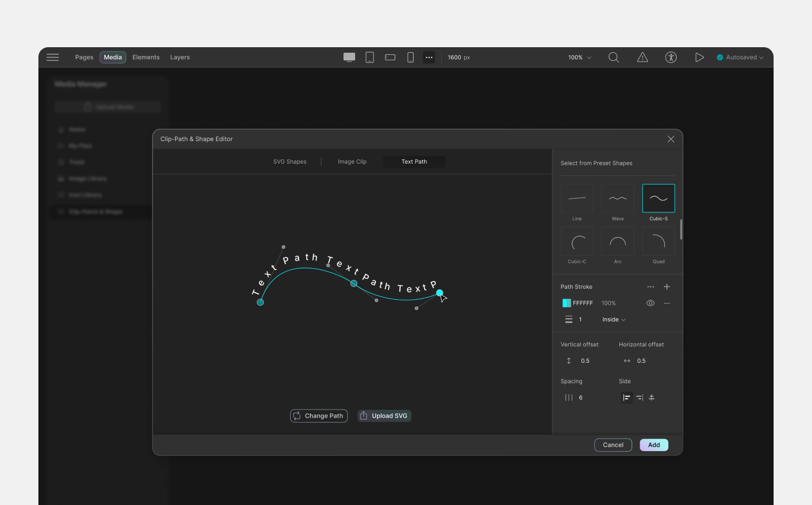812x505 pixels.
Task: Switch to the SVG Shapes tab
Action: click(290, 161)
